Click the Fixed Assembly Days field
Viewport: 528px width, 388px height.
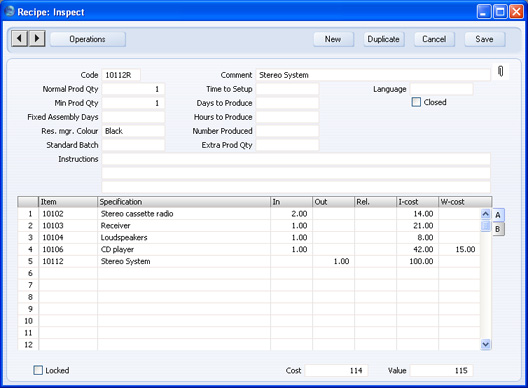133,117
